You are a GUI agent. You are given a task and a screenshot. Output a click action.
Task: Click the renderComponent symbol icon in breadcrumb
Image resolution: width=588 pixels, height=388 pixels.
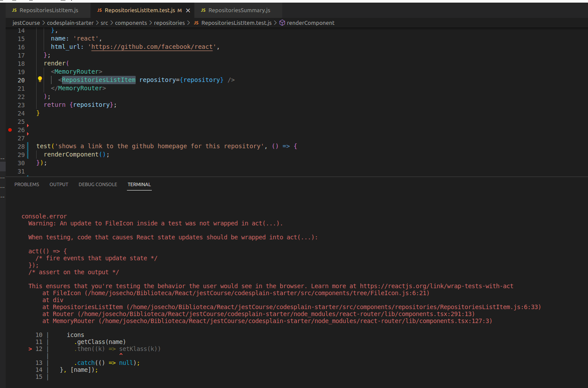282,23
